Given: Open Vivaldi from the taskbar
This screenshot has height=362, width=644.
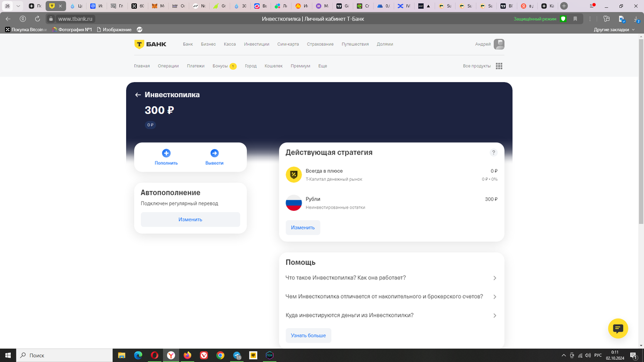Looking at the screenshot, I should (x=204, y=355).
